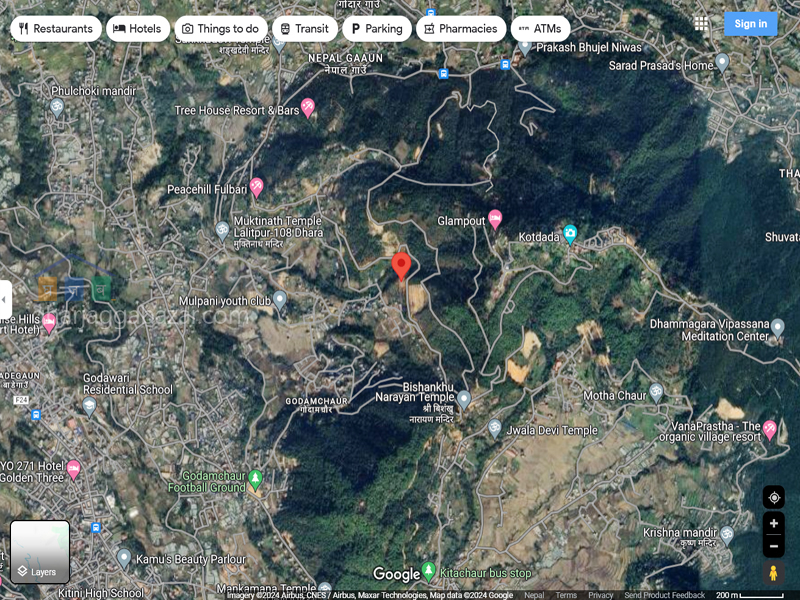Screen dimensions: 800x600
Task: Click the Send Product Feedback link
Action: tap(664, 595)
